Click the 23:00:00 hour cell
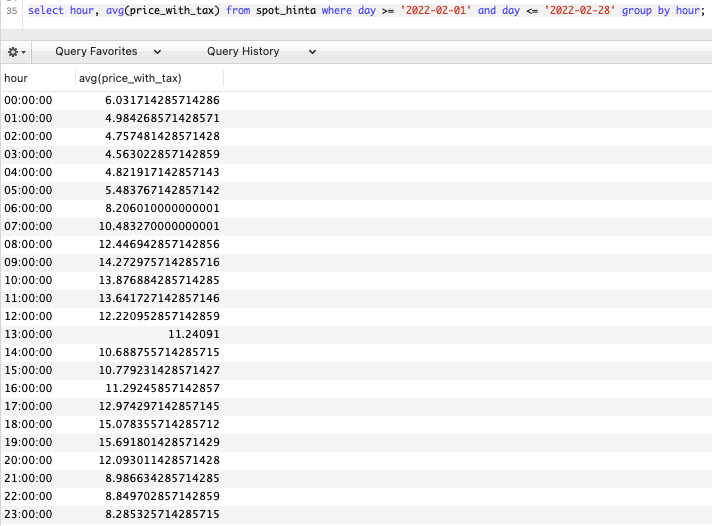Image resolution: width=712 pixels, height=526 pixels. pyautogui.click(x=28, y=514)
